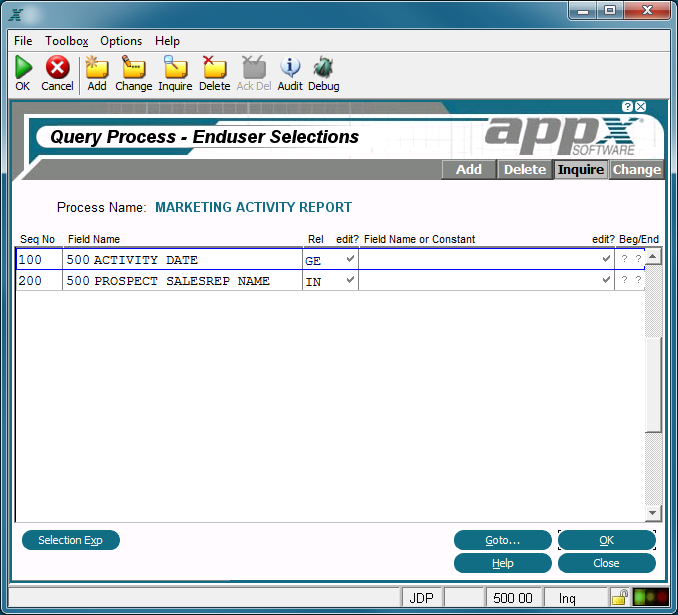Click the teal Help button at bottom

[502, 563]
